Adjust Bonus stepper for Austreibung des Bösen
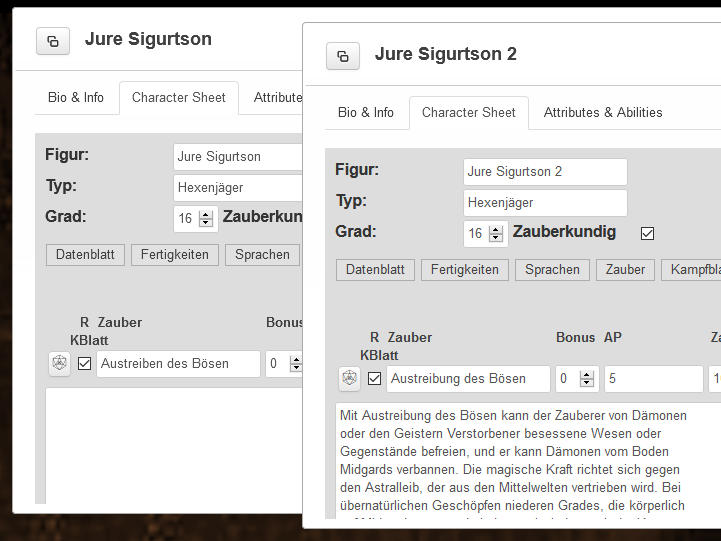 point(585,378)
